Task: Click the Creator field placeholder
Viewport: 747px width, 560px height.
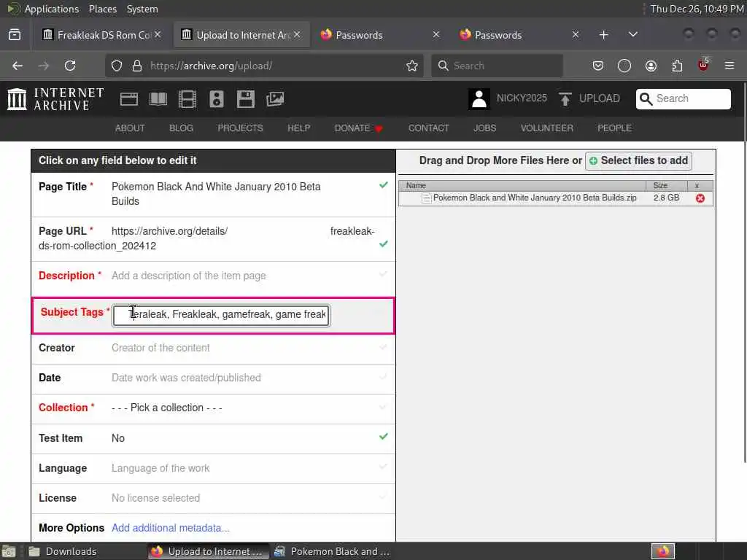Action: tap(160, 348)
